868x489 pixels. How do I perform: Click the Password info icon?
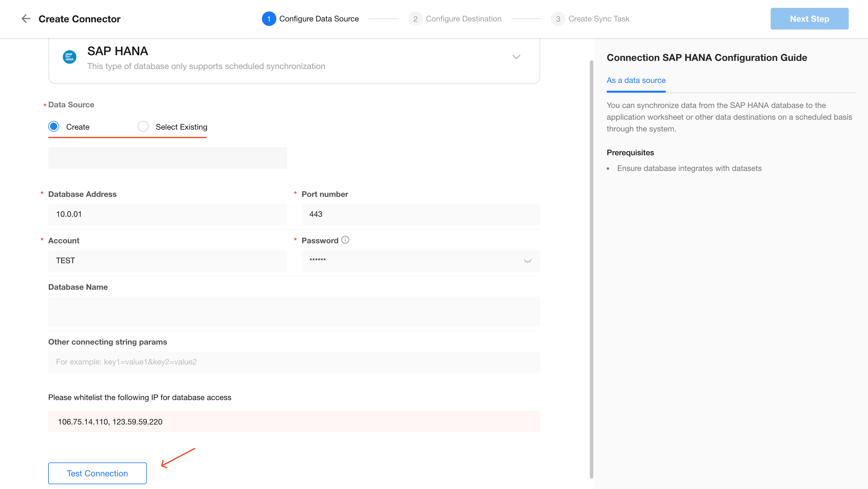[x=345, y=240]
